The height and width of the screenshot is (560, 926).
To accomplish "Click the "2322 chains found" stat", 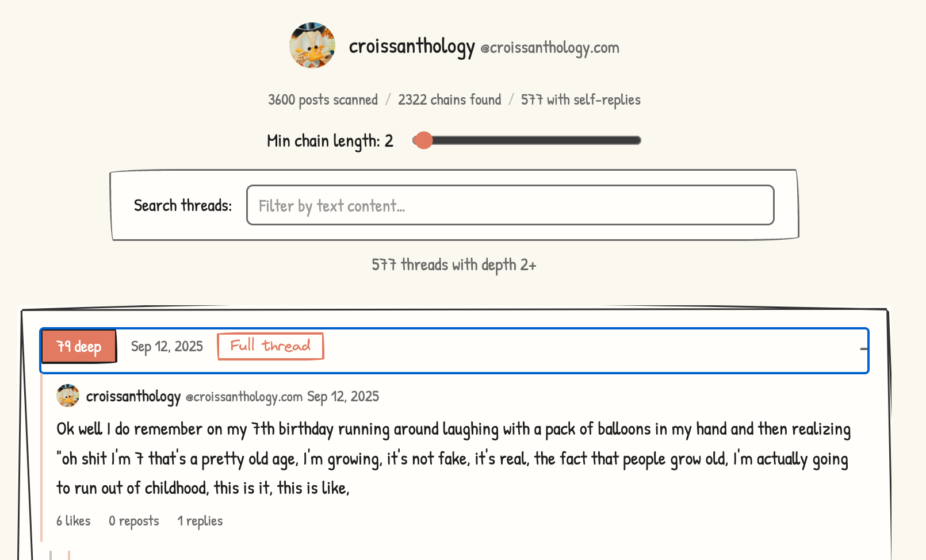I will (449, 100).
